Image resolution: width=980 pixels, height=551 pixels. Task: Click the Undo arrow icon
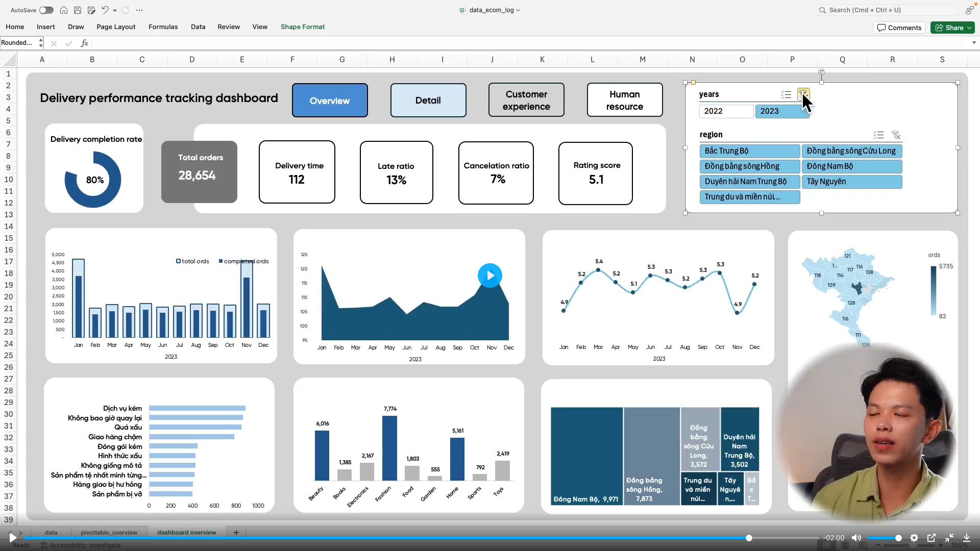105,10
